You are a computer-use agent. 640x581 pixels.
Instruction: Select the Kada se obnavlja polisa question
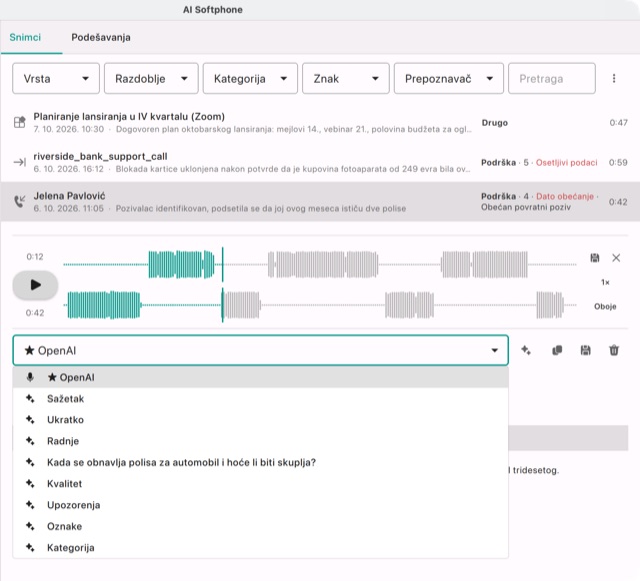tap(260, 462)
